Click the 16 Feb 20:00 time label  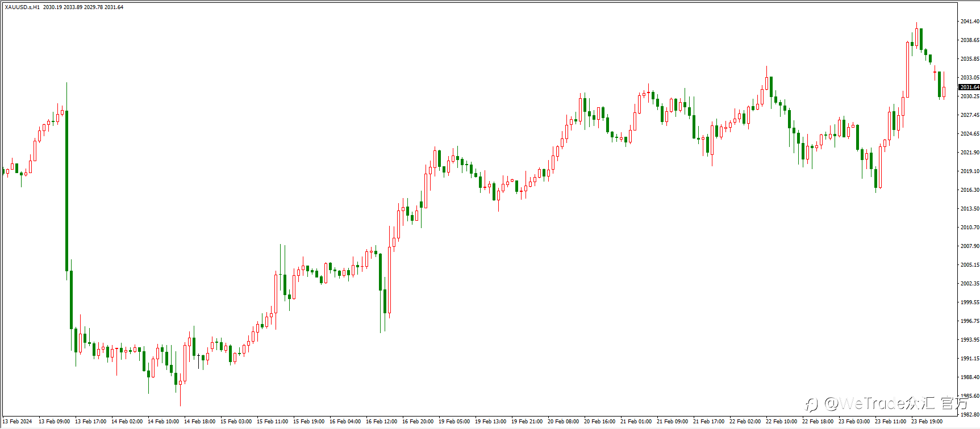418,422
